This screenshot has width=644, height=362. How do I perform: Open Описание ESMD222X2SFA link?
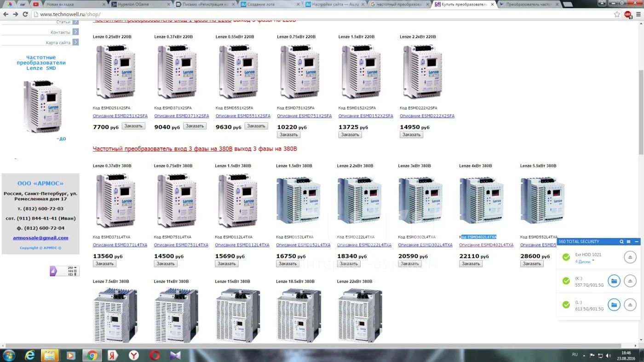click(x=427, y=116)
